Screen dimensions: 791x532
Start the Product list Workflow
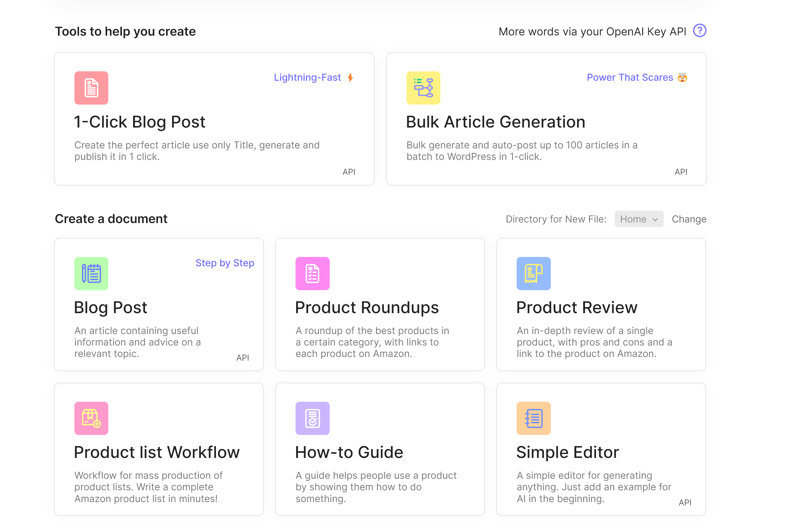click(x=159, y=449)
